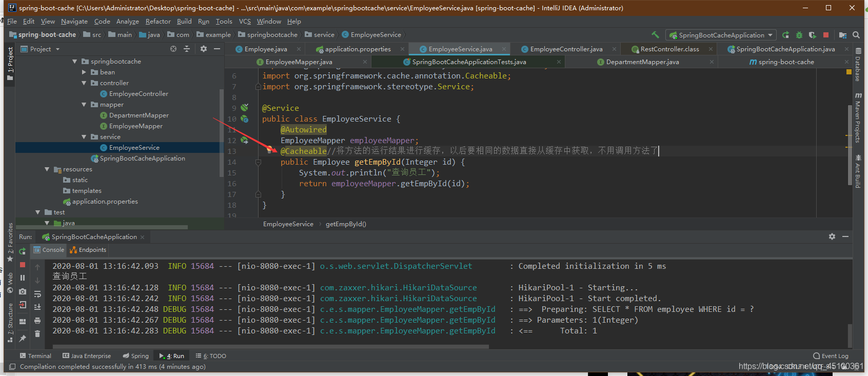Open Run panel settings gear
This screenshot has height=376, width=868.
[x=832, y=236]
